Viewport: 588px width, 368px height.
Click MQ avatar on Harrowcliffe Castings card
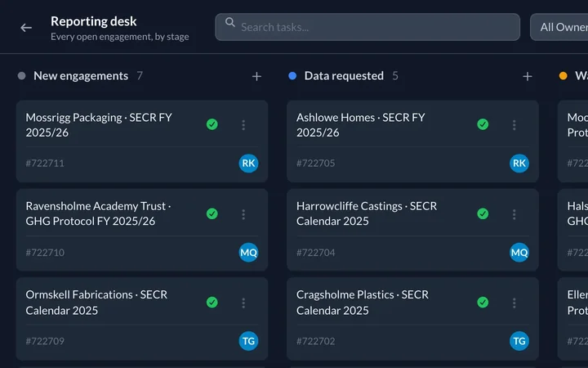(519, 253)
